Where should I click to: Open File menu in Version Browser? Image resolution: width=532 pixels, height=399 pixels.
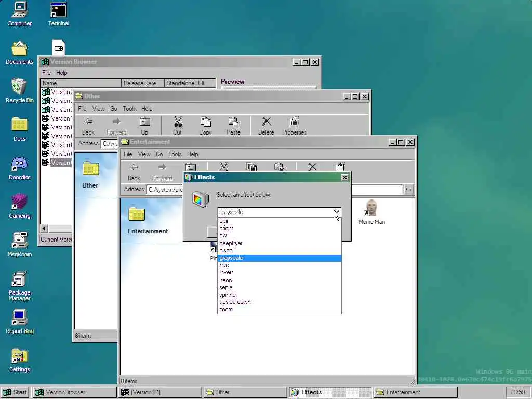(x=46, y=73)
